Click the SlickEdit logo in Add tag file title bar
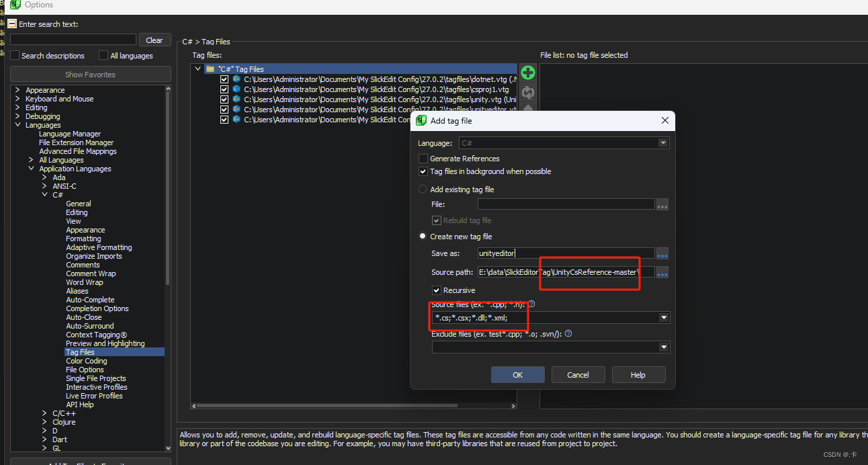This screenshot has width=868, height=465. pyautogui.click(x=421, y=121)
